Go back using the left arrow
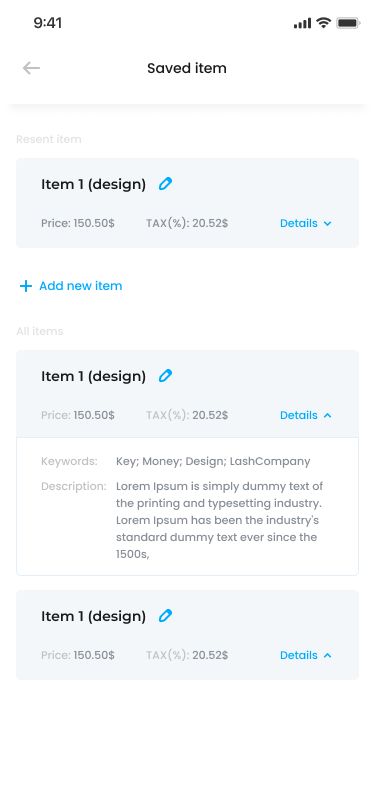375x812 pixels. (32, 68)
